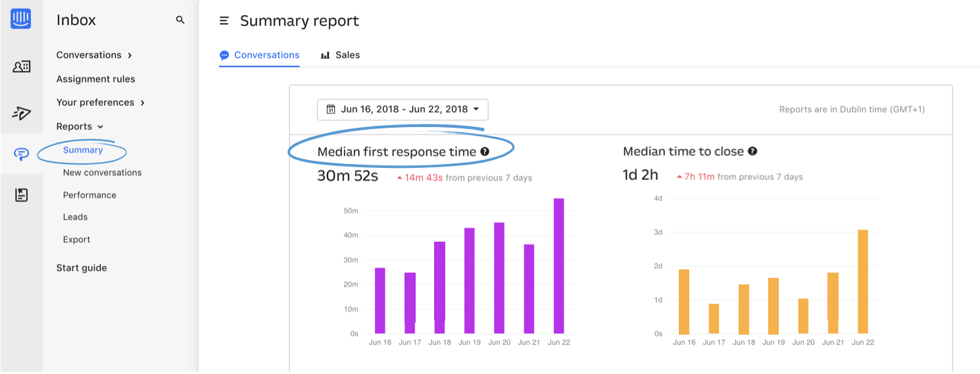Click the hamburger menu beside Summary report
The height and width of the screenshot is (374, 980).
coord(224,21)
